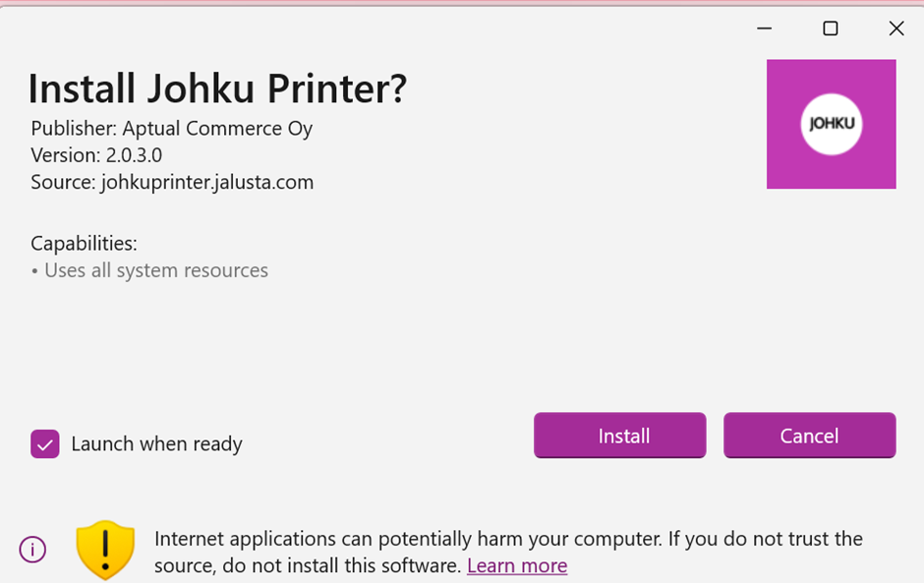Click the yellow warning shield icon

pyautogui.click(x=105, y=550)
